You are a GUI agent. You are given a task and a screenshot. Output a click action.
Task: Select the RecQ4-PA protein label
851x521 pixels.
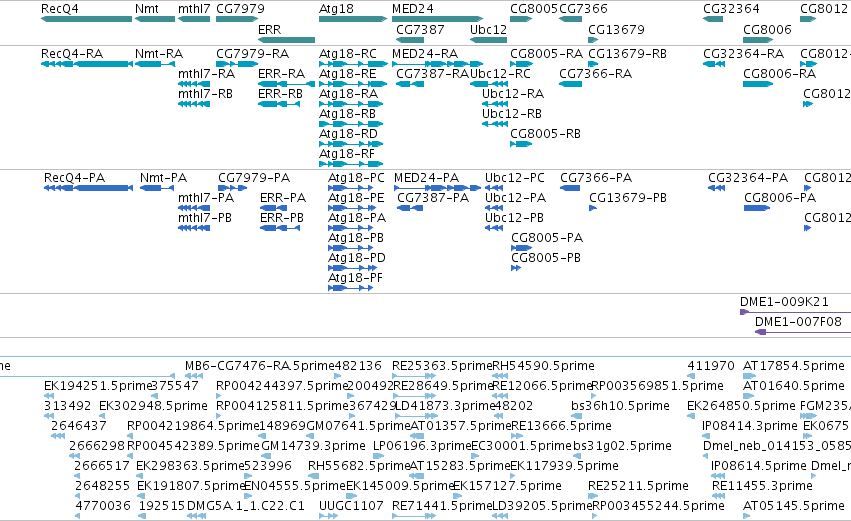point(74,178)
